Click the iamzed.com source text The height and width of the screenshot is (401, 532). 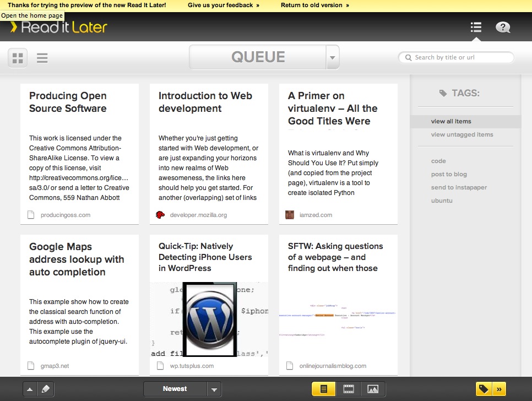click(316, 215)
